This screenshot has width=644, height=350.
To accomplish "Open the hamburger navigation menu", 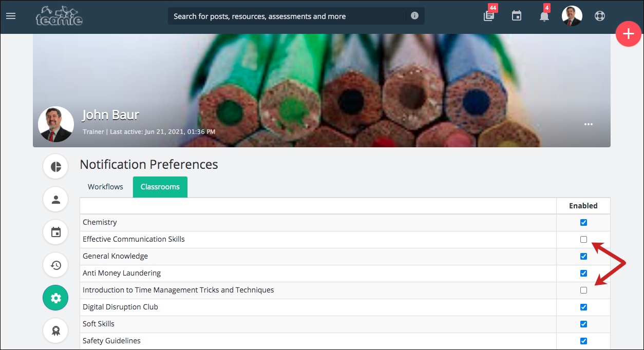I will click(x=11, y=16).
